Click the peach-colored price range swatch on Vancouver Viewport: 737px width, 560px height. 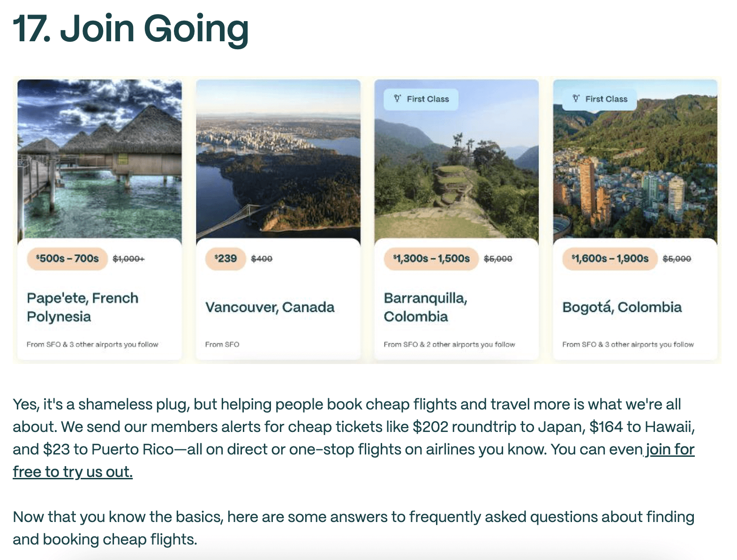(226, 257)
